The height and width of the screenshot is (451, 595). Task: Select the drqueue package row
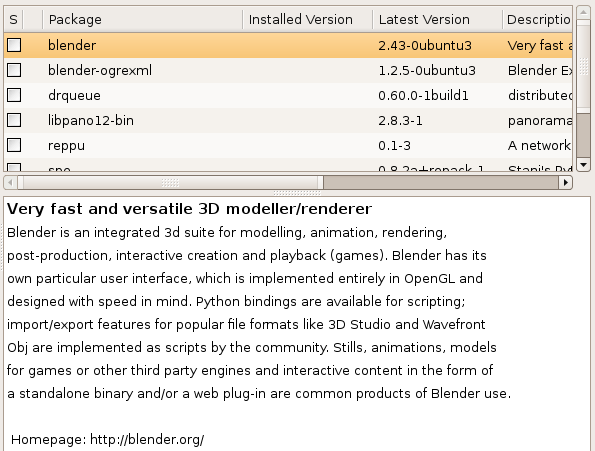pyautogui.click(x=288, y=95)
